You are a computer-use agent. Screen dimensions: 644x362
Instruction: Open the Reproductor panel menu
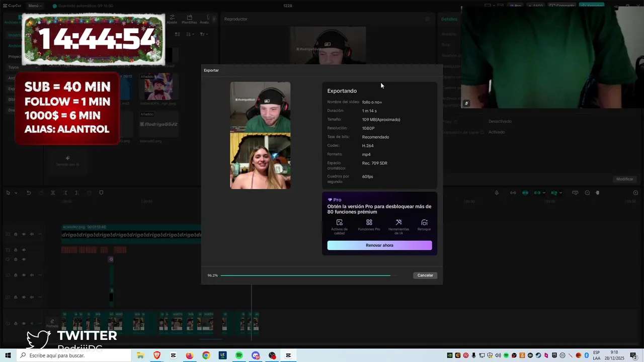click(428, 19)
